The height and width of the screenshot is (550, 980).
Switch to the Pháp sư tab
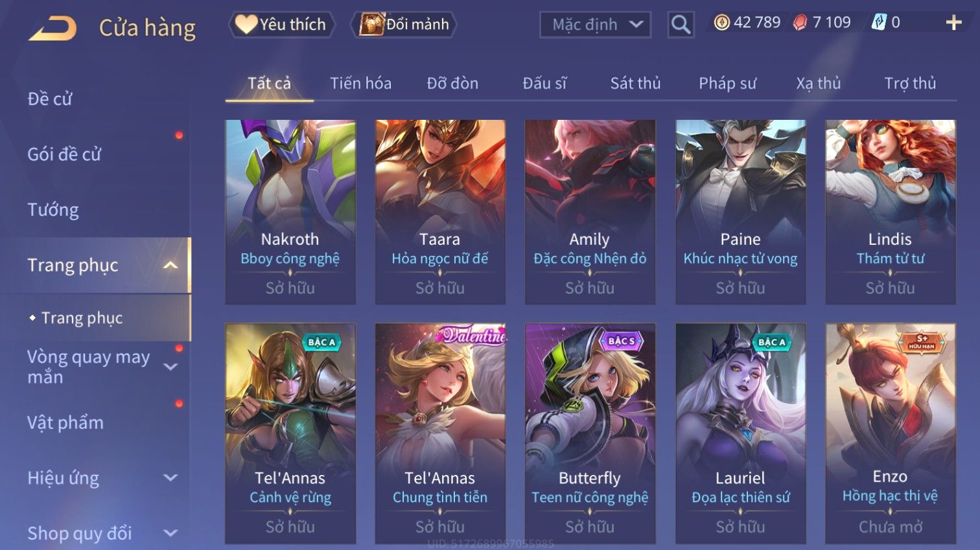pos(727,83)
